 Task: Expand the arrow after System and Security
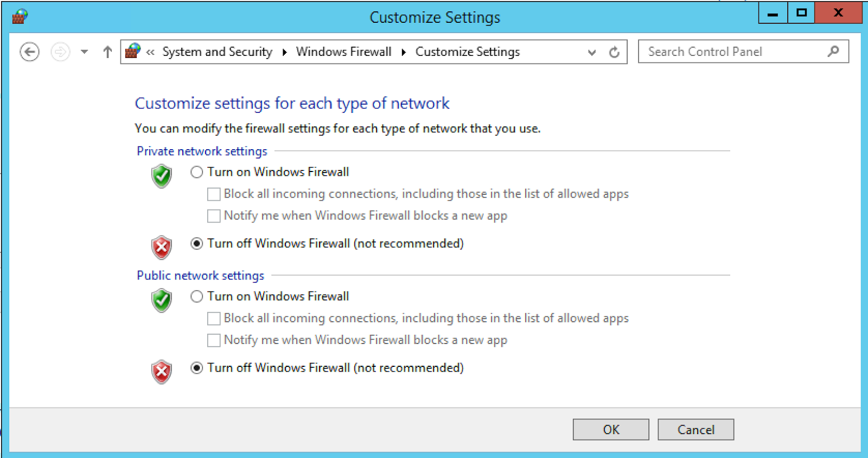(284, 52)
